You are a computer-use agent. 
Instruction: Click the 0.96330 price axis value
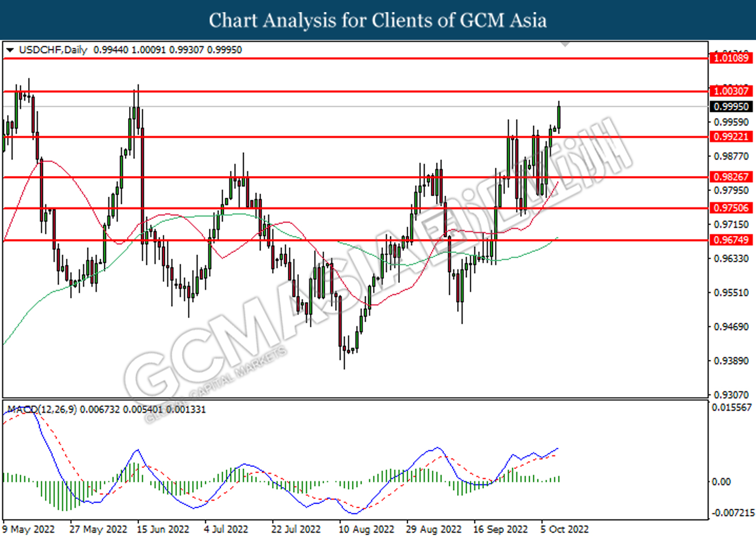click(731, 259)
